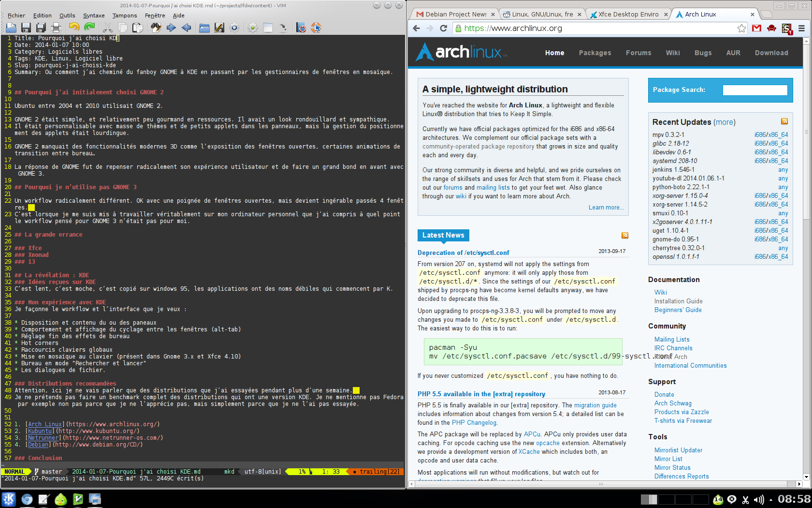Switch to Xfce Desktop Environment tab
Image resolution: width=812 pixels, height=508 pixels.
coord(628,15)
